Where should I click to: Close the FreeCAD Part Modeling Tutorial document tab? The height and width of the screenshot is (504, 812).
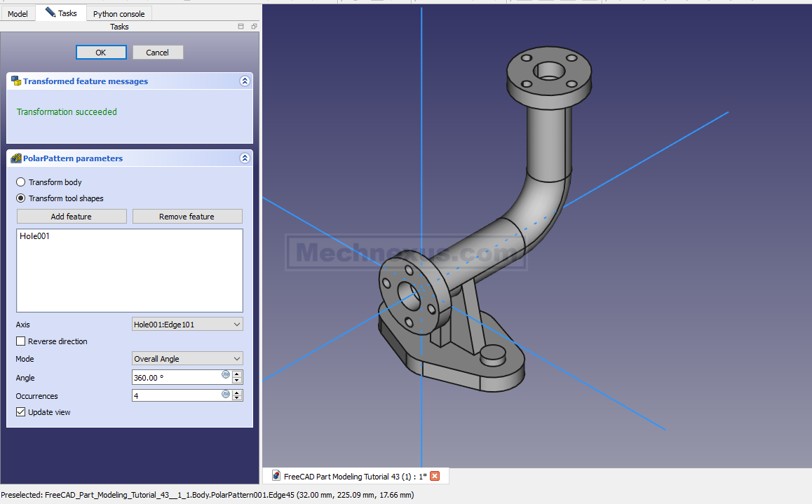(x=435, y=476)
